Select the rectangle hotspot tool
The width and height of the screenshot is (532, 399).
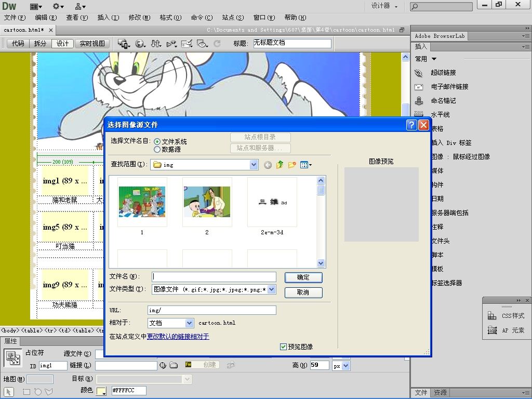click(x=26, y=392)
